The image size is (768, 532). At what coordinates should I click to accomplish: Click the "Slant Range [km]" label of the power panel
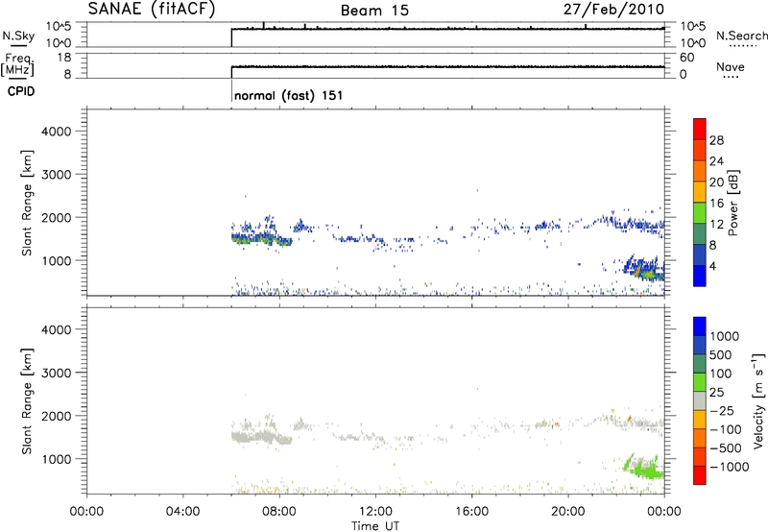[27, 203]
